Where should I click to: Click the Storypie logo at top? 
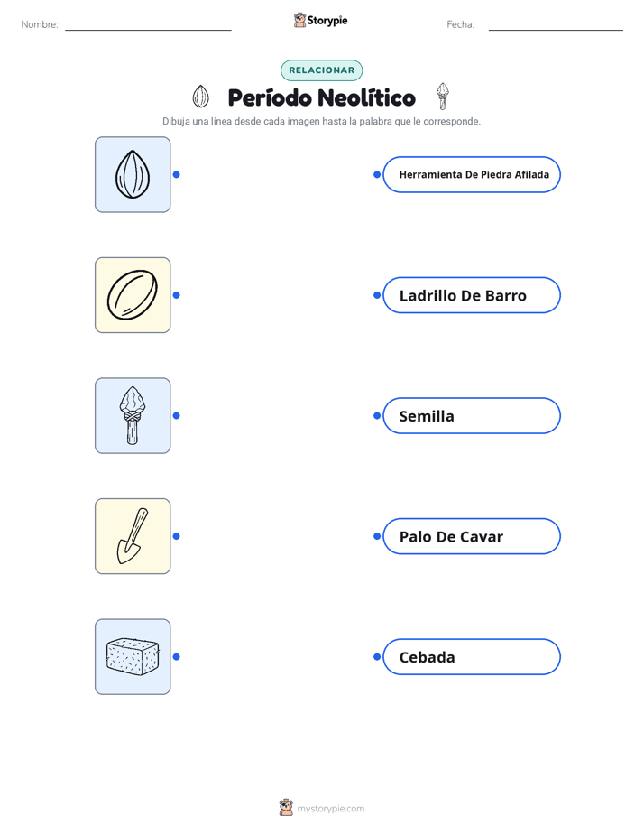320,20
